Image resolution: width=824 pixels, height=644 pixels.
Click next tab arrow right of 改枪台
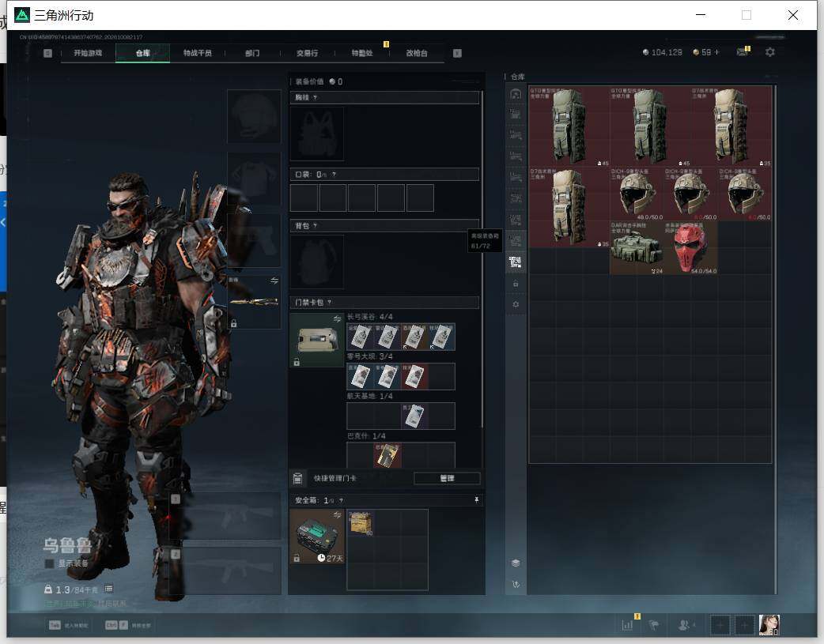tap(457, 53)
